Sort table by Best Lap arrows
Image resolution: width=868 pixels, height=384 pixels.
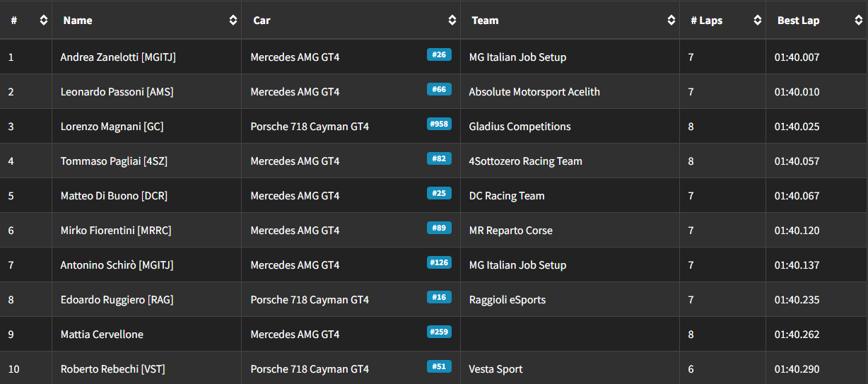point(857,21)
